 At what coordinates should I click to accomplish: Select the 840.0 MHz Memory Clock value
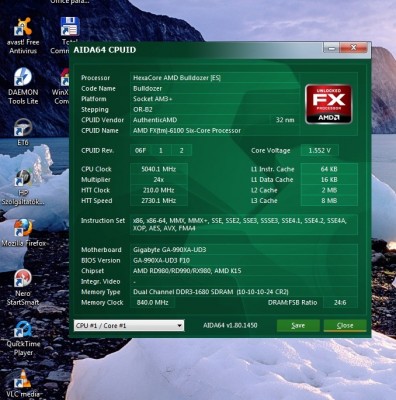coord(152,303)
